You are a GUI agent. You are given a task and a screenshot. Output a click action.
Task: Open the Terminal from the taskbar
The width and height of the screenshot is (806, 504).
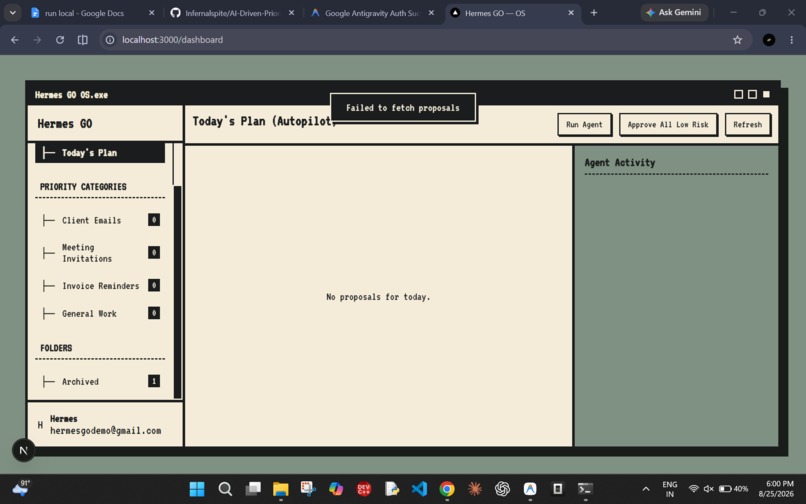585,489
